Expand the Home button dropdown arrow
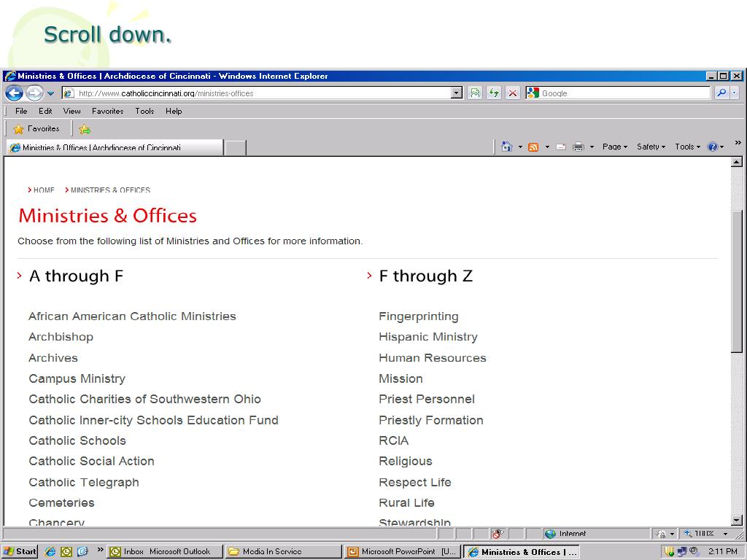This screenshot has height=560, width=747. 520,147
